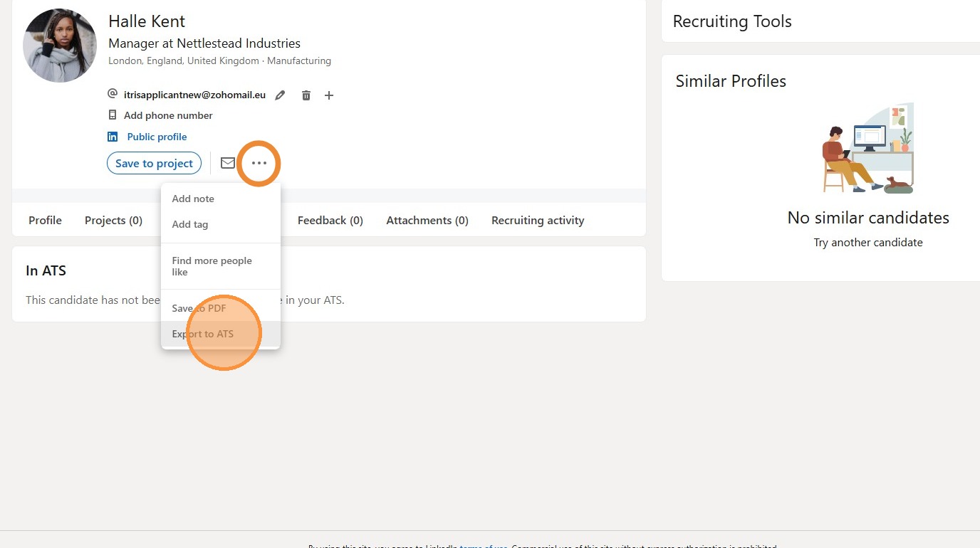980x548 pixels.
Task: Click the @ email icon
Action: pos(113,94)
